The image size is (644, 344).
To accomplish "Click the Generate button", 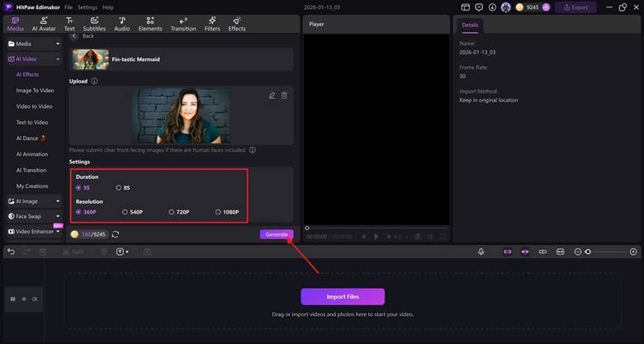I will [x=277, y=234].
